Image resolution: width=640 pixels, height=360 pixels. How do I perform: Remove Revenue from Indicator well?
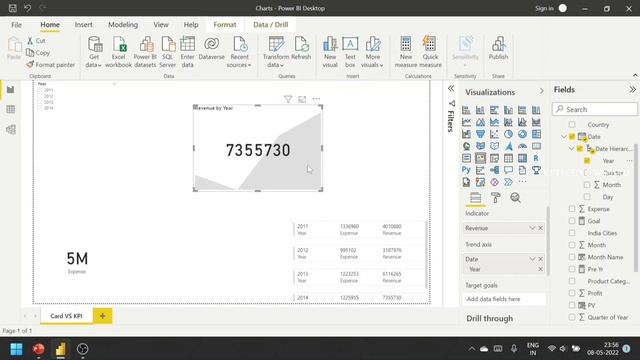[x=540, y=228]
